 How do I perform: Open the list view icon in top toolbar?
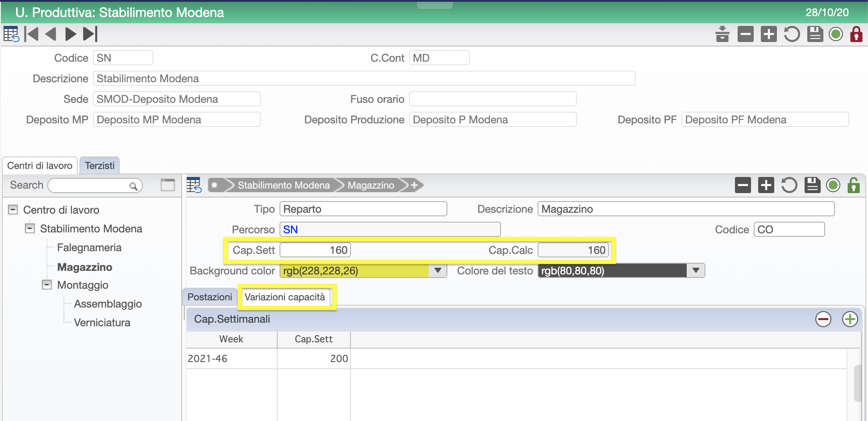click(x=11, y=34)
